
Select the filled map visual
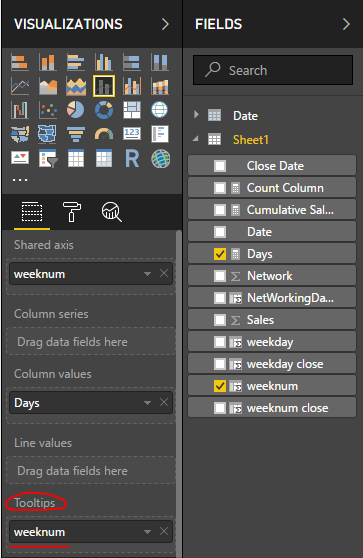click(x=20, y=134)
